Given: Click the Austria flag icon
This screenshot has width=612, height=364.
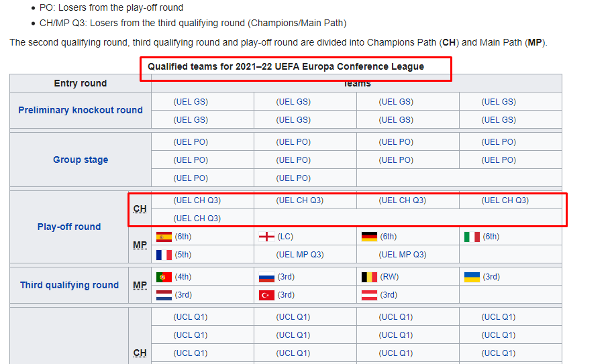Looking at the screenshot, I should coord(369,295).
